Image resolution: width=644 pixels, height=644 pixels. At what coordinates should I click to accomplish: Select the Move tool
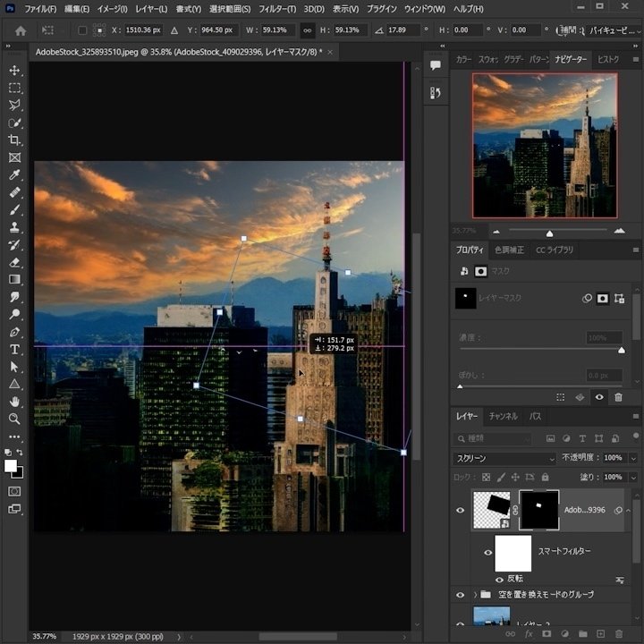(14, 71)
